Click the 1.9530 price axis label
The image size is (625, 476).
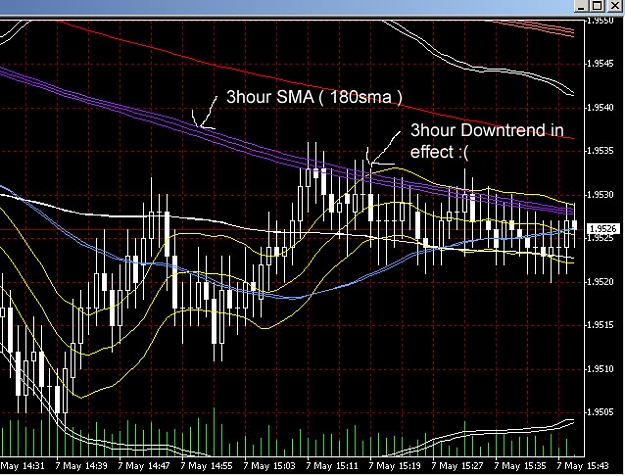[x=600, y=195]
